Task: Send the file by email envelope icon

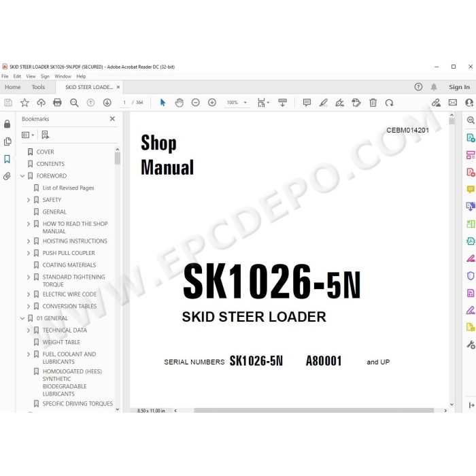Action: [x=453, y=103]
